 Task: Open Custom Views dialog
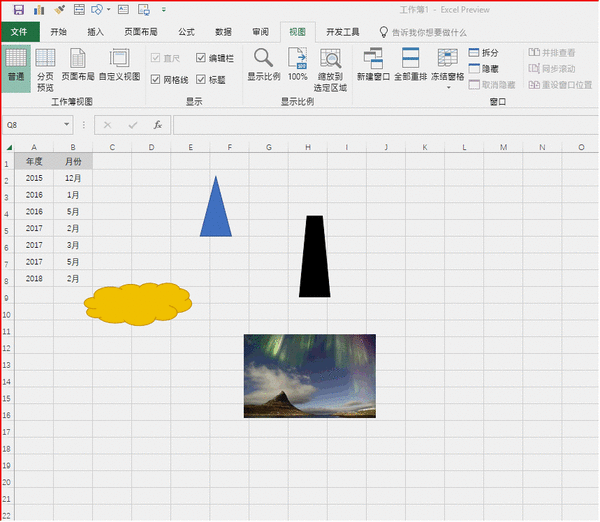tap(119, 68)
